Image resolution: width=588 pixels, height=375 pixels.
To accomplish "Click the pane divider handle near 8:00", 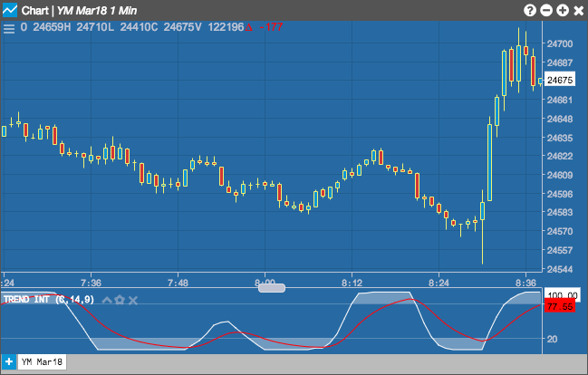I will click(x=272, y=288).
